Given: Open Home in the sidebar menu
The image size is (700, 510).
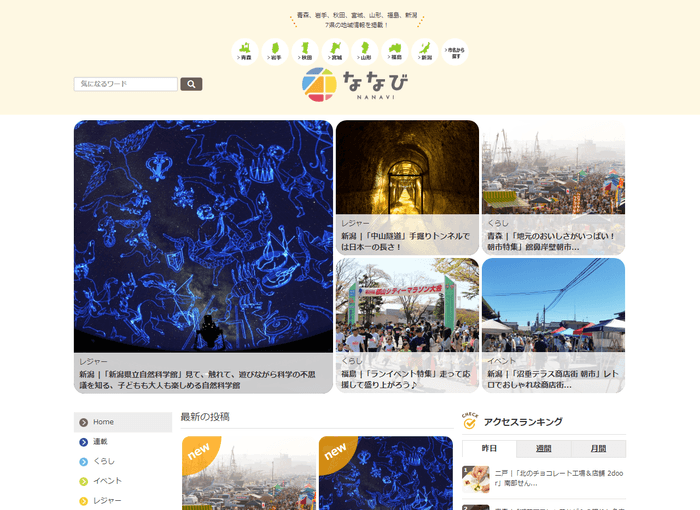Looking at the screenshot, I should pyautogui.click(x=123, y=422).
